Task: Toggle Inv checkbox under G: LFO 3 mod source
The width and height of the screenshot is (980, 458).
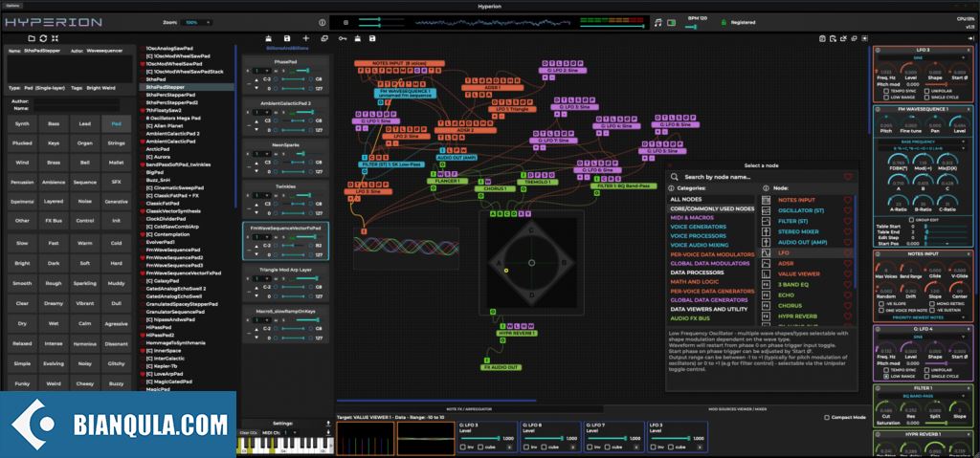Action: point(463,447)
